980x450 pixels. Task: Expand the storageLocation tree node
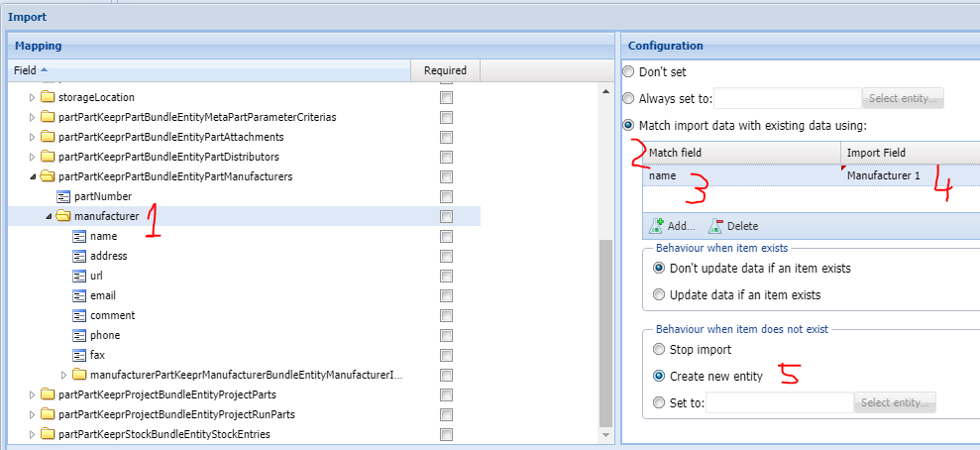(x=33, y=97)
